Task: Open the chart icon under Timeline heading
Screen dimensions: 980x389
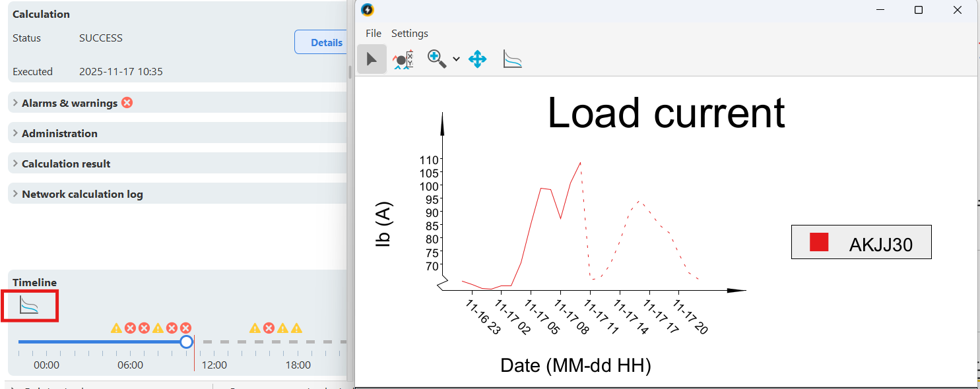Action: click(29, 305)
